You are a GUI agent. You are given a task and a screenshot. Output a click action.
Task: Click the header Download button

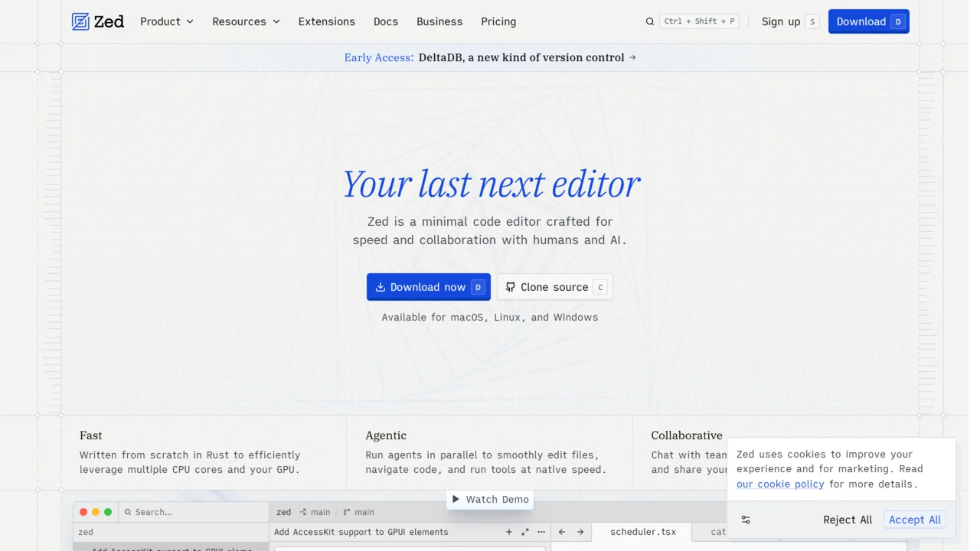click(869, 21)
